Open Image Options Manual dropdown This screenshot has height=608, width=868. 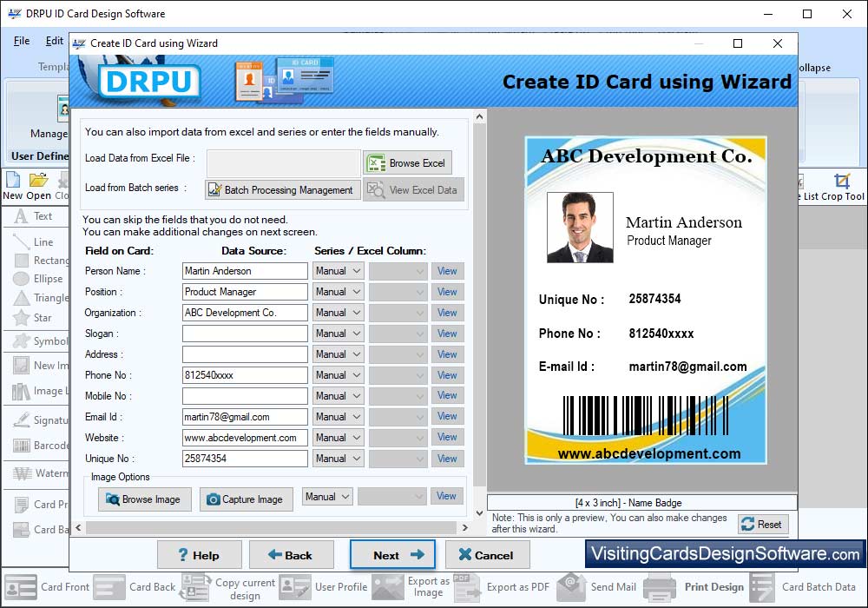(x=327, y=497)
